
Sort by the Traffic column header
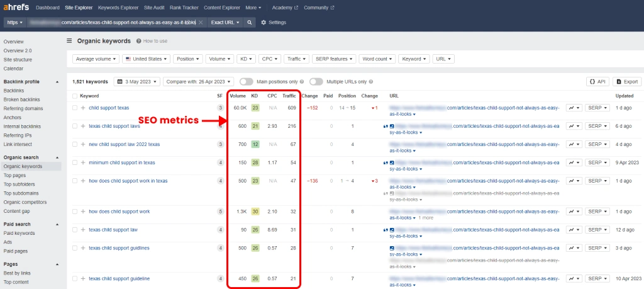tap(289, 96)
